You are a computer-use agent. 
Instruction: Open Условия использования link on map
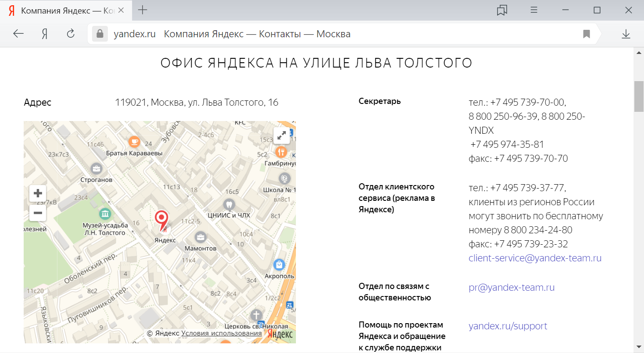(221, 333)
